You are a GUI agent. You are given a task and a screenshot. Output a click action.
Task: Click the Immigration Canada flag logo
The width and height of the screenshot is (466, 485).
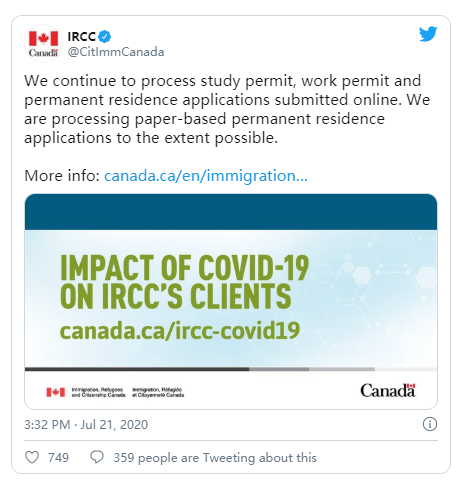tap(55, 392)
